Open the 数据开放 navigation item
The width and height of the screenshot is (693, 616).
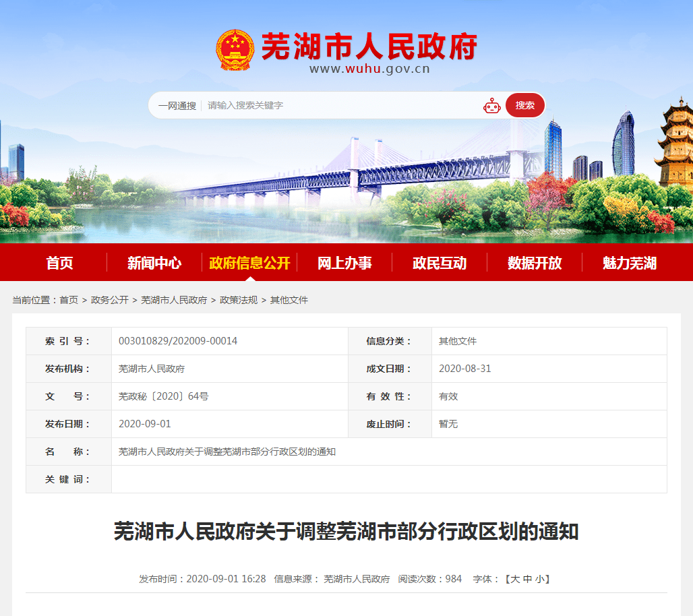535,263
